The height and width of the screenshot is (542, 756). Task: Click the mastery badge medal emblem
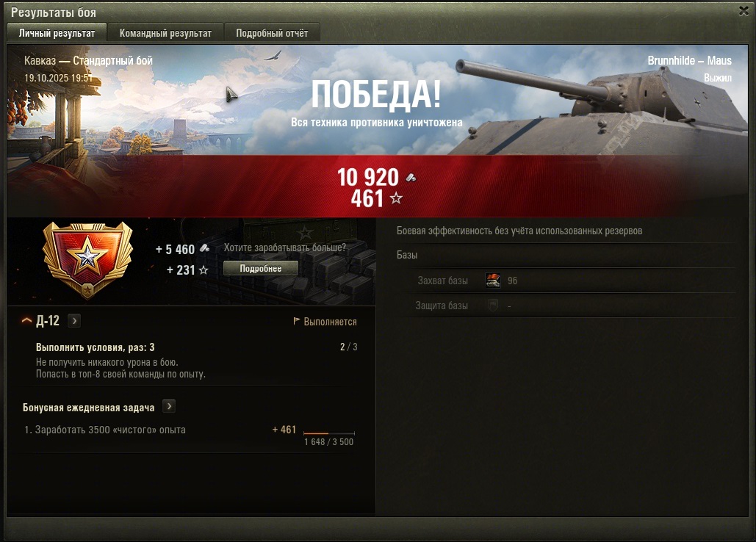pos(87,260)
